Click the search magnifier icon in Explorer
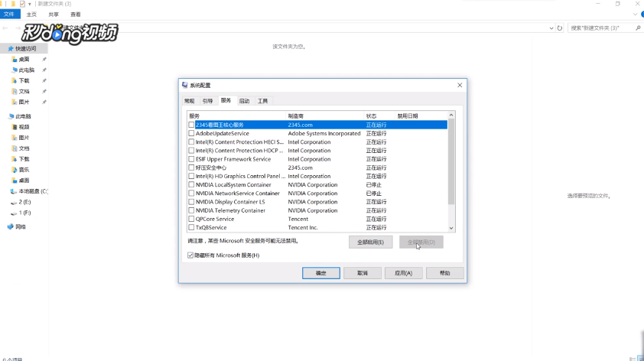 pyautogui.click(x=638, y=28)
